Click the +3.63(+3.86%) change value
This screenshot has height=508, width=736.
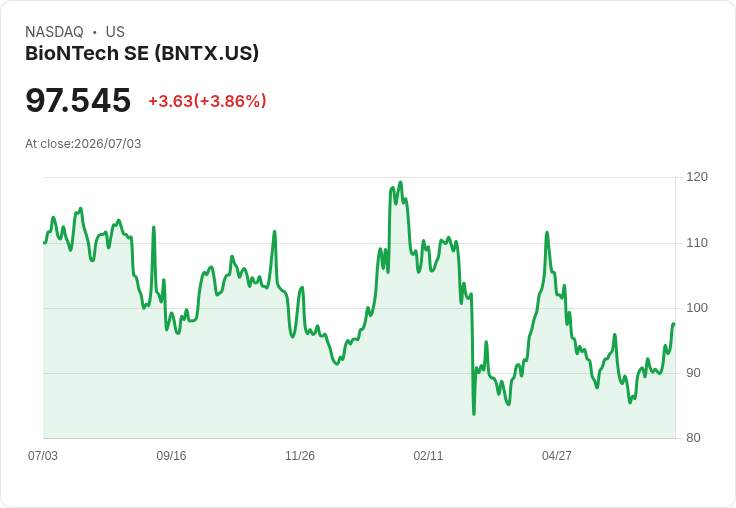(x=207, y=101)
